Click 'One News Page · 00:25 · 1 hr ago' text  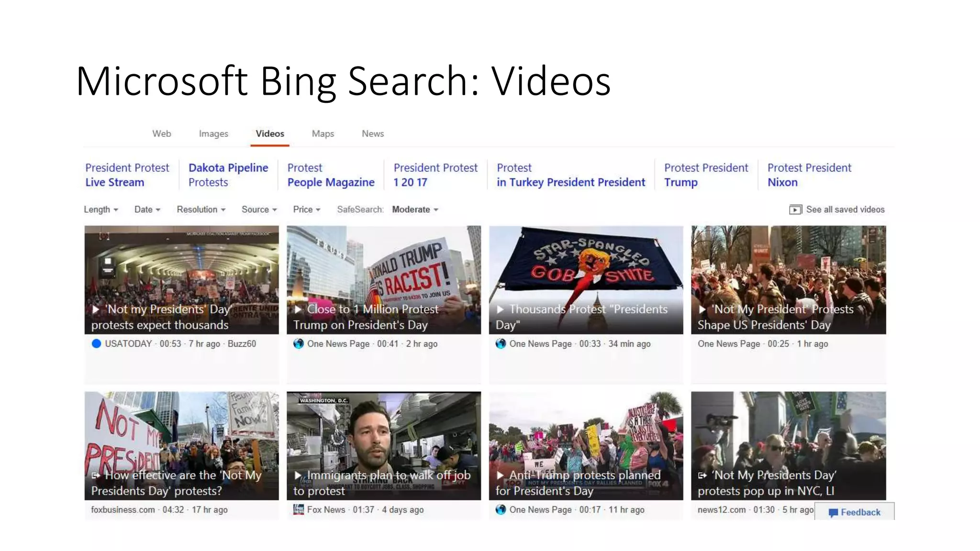click(x=763, y=343)
